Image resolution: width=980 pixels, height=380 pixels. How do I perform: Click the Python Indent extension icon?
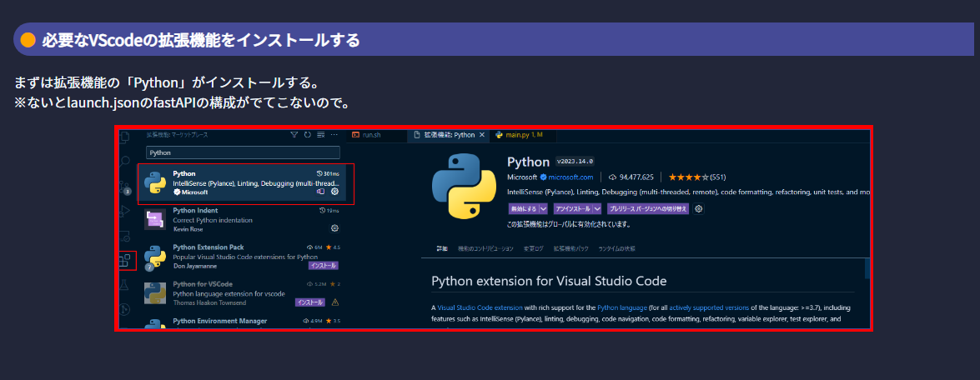click(155, 220)
